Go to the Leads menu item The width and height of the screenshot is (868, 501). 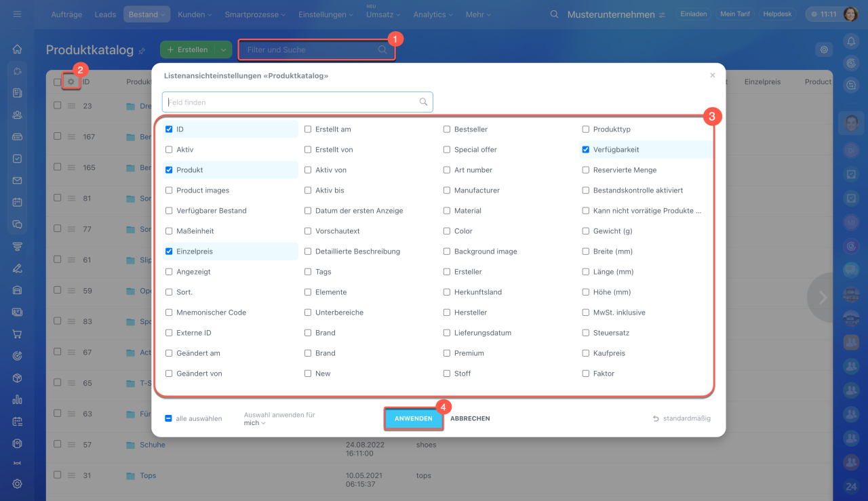105,14
